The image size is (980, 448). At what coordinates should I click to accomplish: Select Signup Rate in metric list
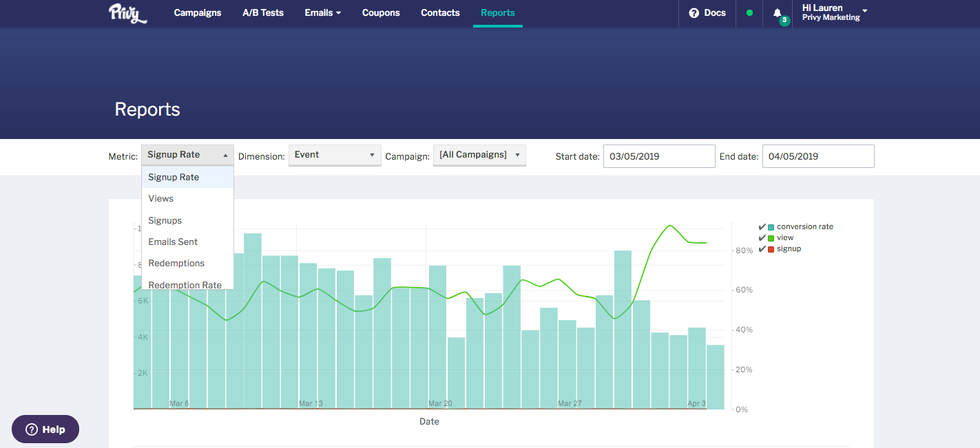tap(187, 177)
